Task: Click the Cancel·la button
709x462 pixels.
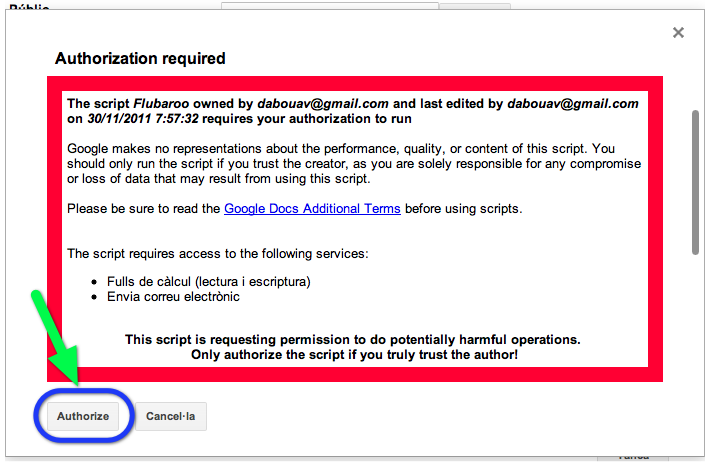Action: pos(171,416)
